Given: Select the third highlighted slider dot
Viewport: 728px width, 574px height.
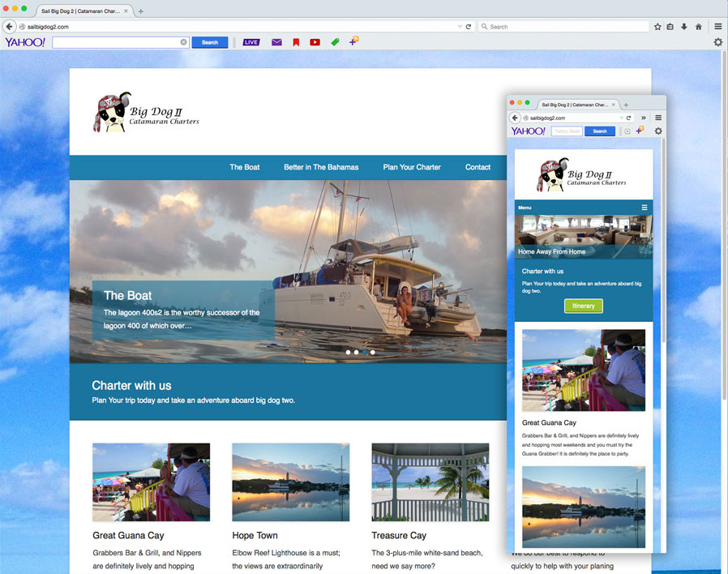Looking at the screenshot, I should click(x=365, y=353).
